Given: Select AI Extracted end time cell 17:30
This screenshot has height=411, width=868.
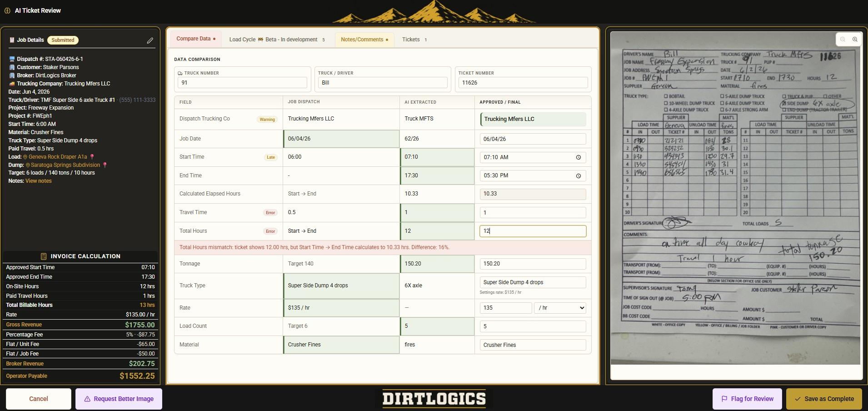Looking at the screenshot, I should 437,175.
